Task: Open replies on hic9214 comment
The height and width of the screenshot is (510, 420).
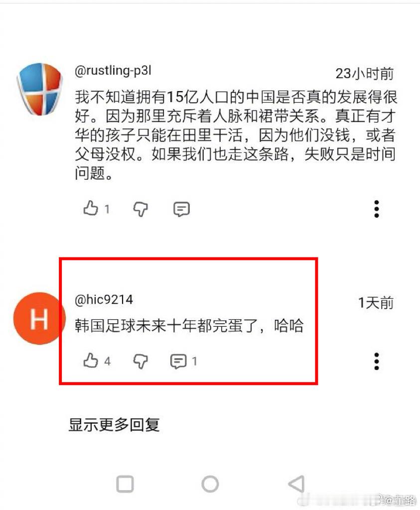Action: [178, 361]
